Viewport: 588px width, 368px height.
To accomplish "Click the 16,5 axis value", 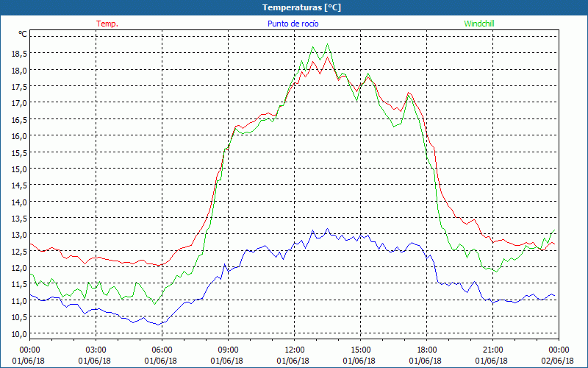I will coord(19,119).
